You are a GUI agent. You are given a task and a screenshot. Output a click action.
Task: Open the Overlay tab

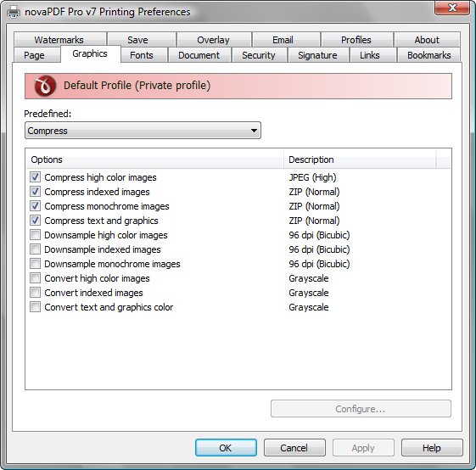[x=214, y=40]
